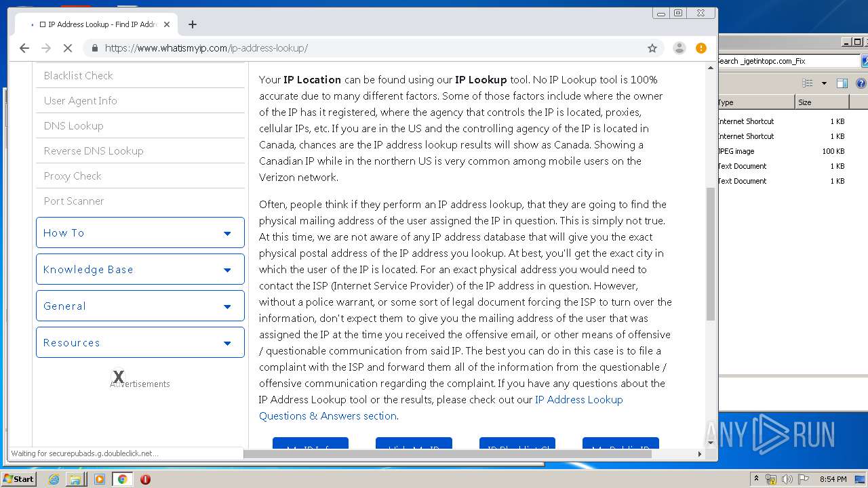The image size is (868, 488).
Task: Minimize the Chrome window
Action: click(661, 13)
